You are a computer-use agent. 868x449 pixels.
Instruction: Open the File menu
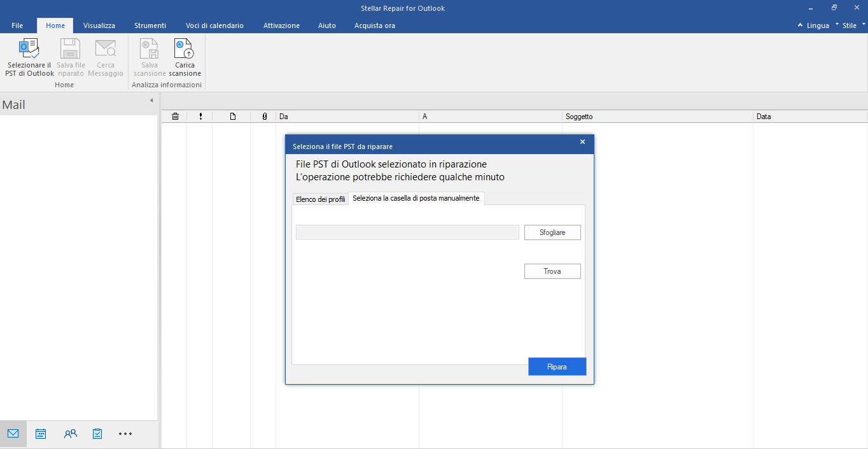(17, 25)
